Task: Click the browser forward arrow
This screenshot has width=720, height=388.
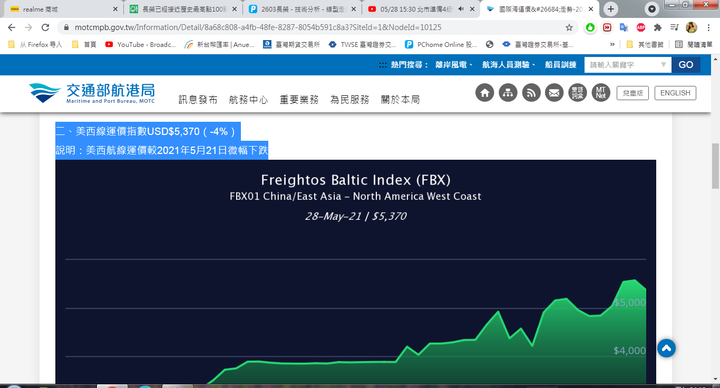Action: pyautogui.click(x=28, y=28)
